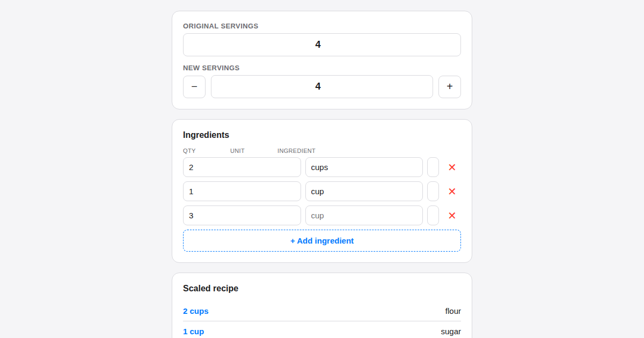Remove the 2 cups ingredient row
Image resolution: width=644 pixels, height=338 pixels.
(x=452, y=167)
